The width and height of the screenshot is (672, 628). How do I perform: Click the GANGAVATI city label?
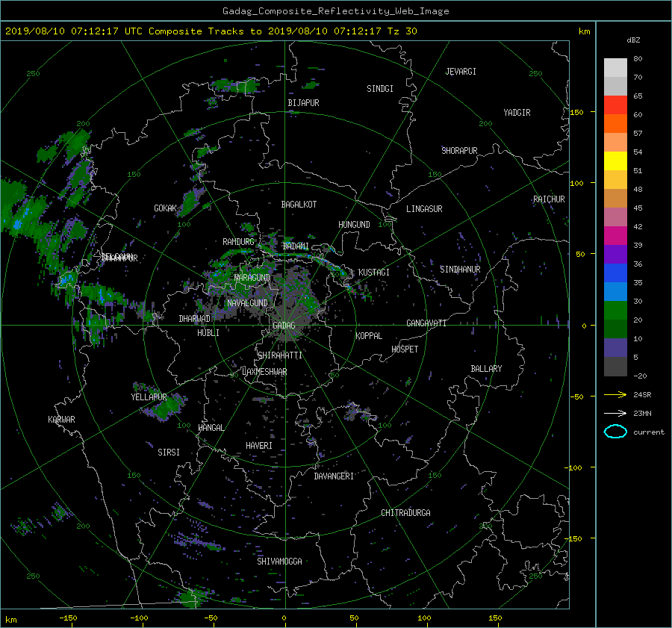426,323
